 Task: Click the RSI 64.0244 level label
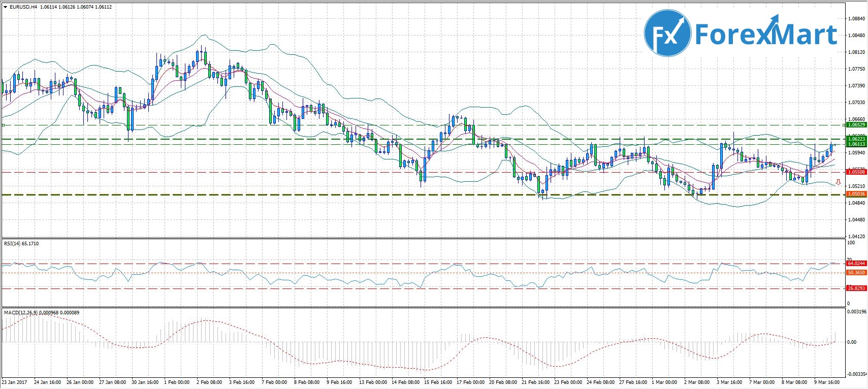pyautogui.click(x=856, y=263)
